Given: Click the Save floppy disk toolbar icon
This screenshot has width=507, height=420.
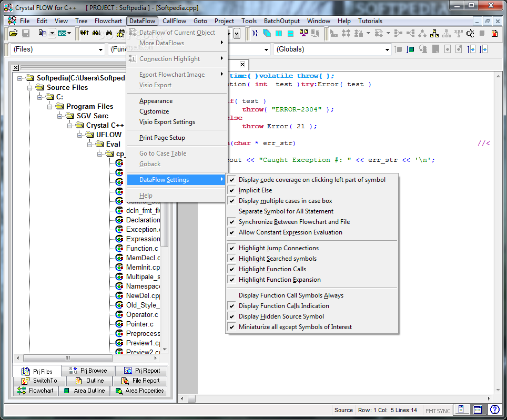Looking at the screenshot, I should click(26, 33).
